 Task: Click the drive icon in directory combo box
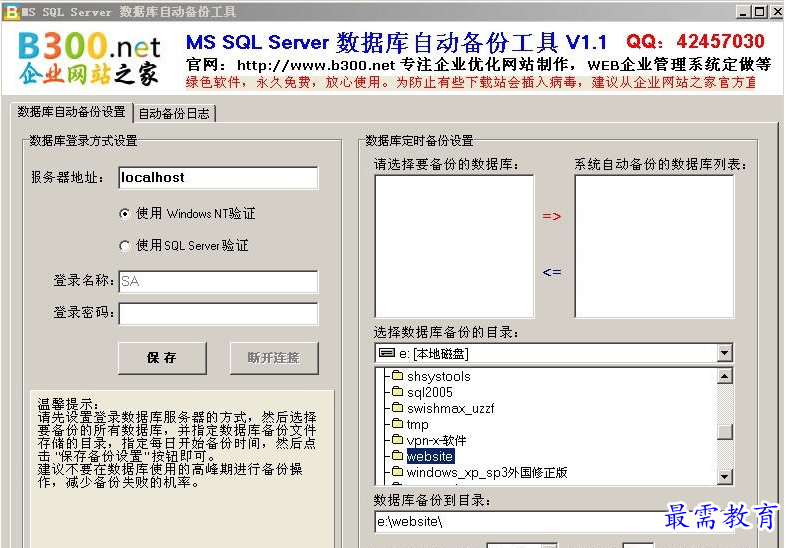tap(386, 353)
